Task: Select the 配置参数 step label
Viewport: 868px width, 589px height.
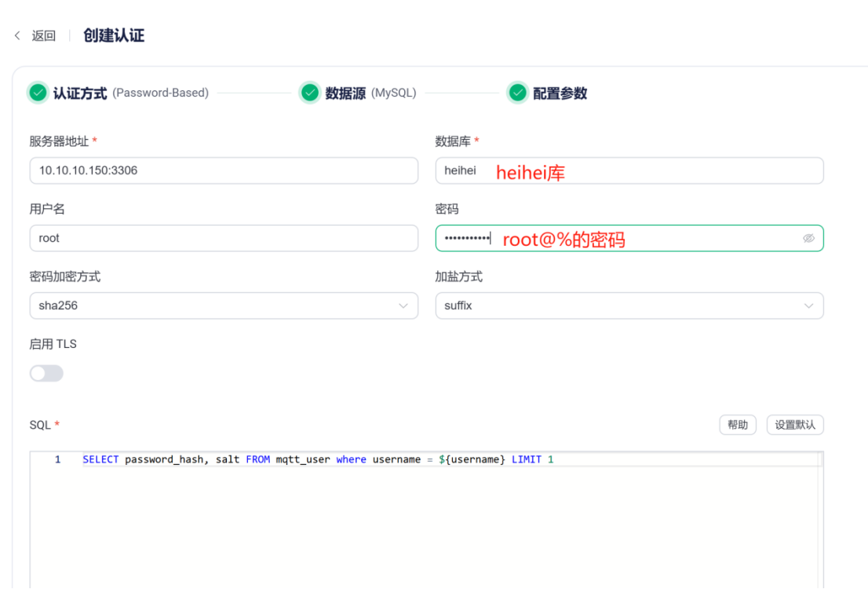Action: [x=560, y=93]
